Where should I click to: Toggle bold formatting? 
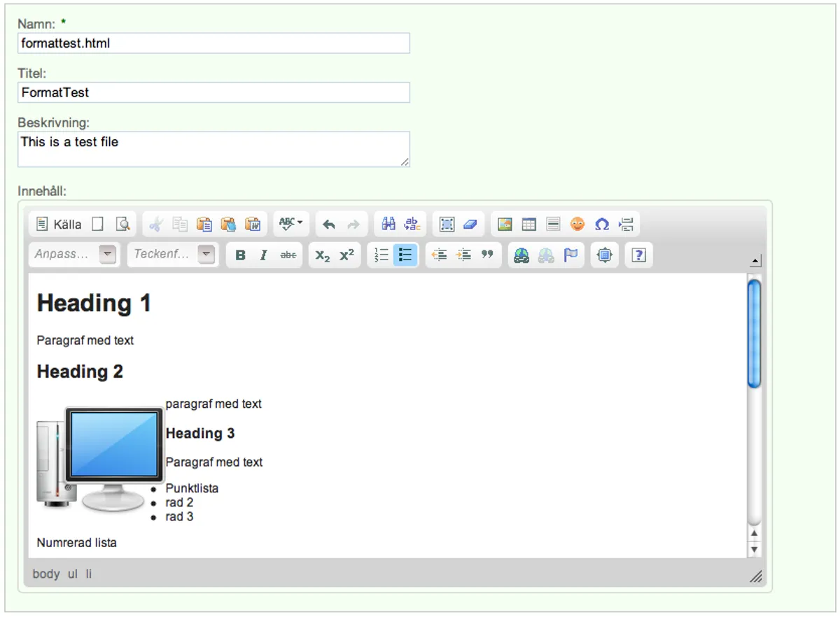click(x=240, y=255)
